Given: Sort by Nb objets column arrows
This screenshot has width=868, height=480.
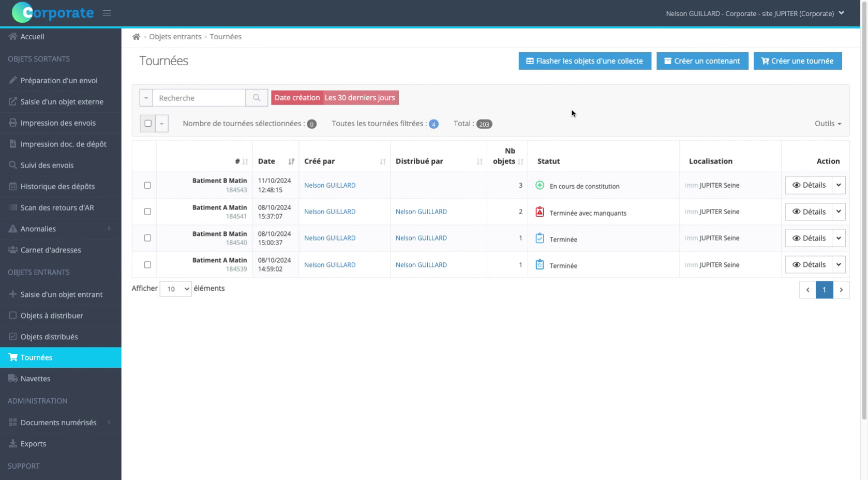Looking at the screenshot, I should pos(521,161).
